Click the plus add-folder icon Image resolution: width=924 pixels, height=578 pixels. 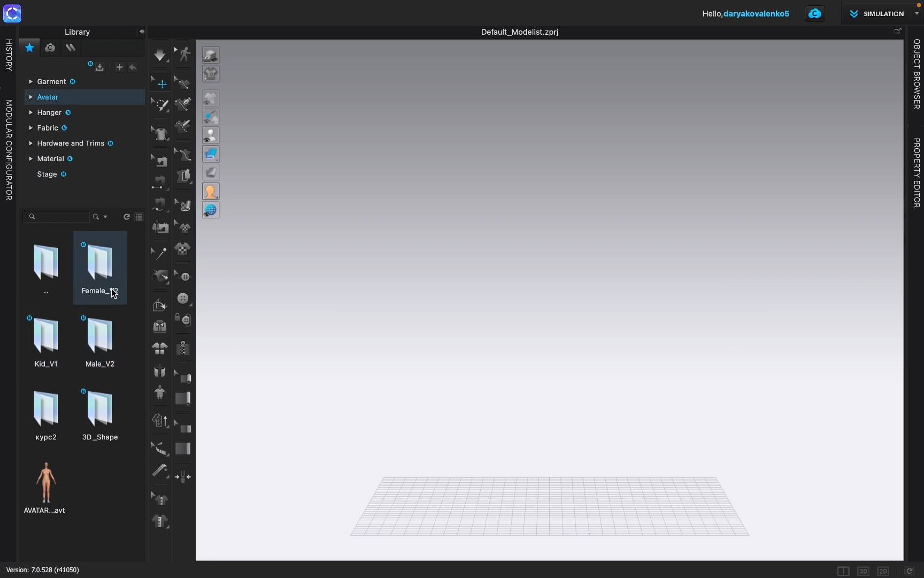point(119,67)
